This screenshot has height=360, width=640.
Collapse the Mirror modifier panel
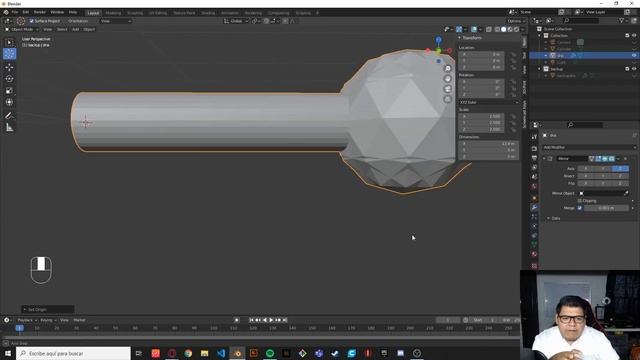point(544,158)
